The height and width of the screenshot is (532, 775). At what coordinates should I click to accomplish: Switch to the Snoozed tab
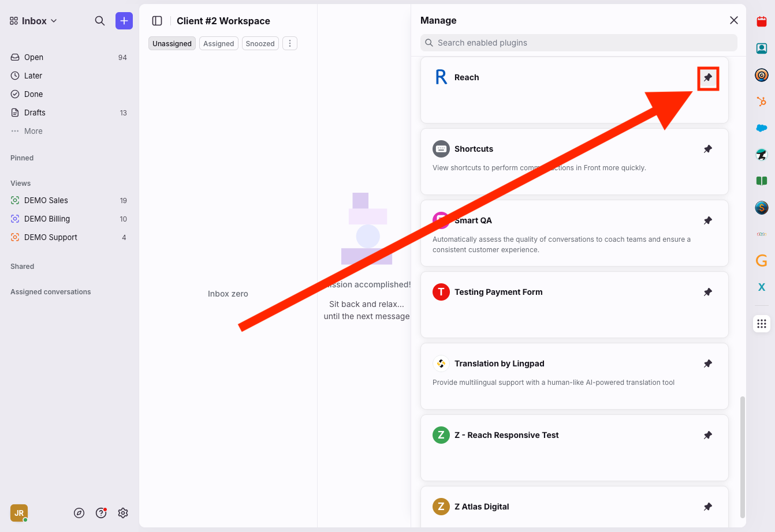pyautogui.click(x=260, y=43)
